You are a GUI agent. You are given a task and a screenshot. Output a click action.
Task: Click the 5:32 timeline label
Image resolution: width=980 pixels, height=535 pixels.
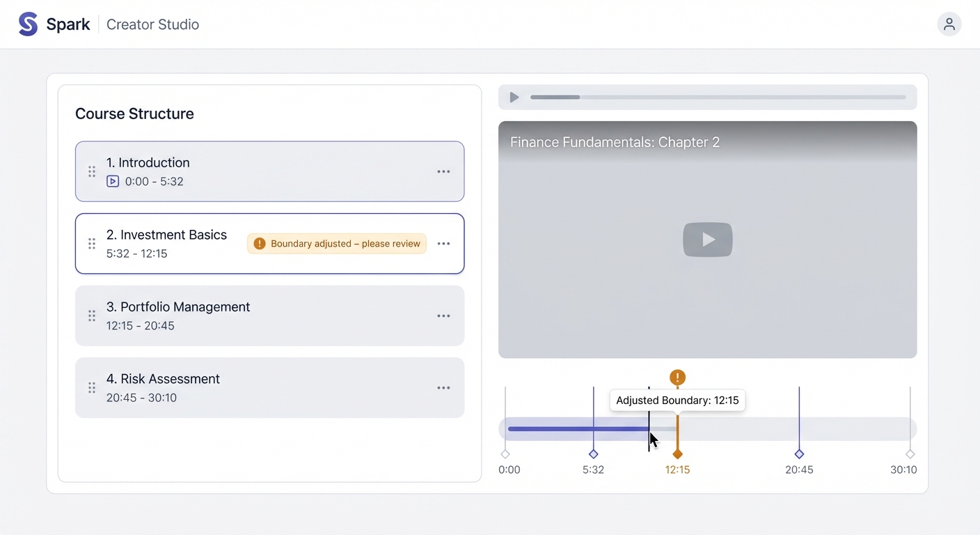click(594, 470)
